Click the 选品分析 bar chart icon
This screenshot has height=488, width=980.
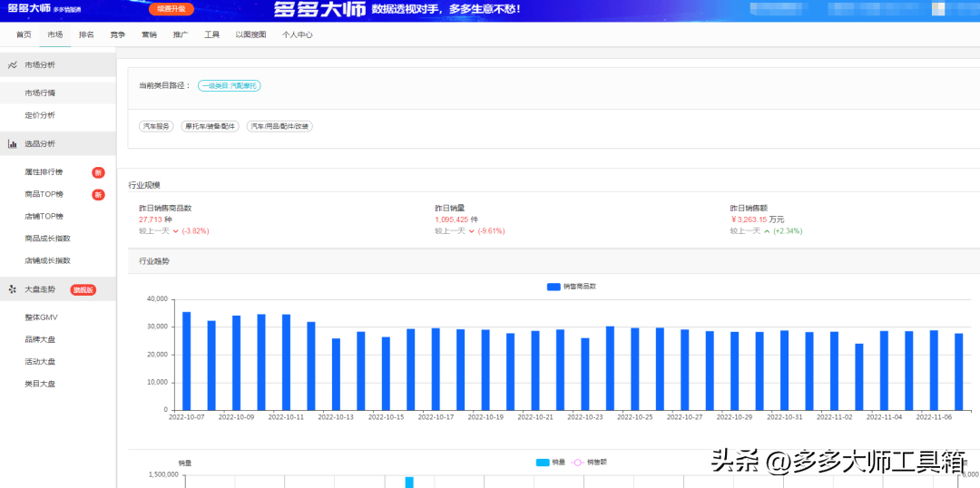[x=13, y=143]
